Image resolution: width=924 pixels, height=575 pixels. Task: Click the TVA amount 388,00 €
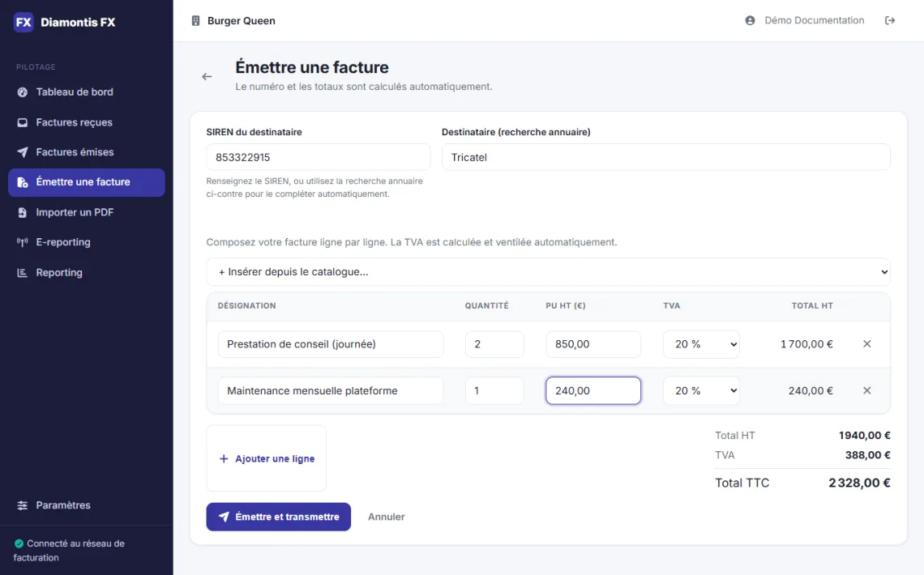(x=867, y=455)
